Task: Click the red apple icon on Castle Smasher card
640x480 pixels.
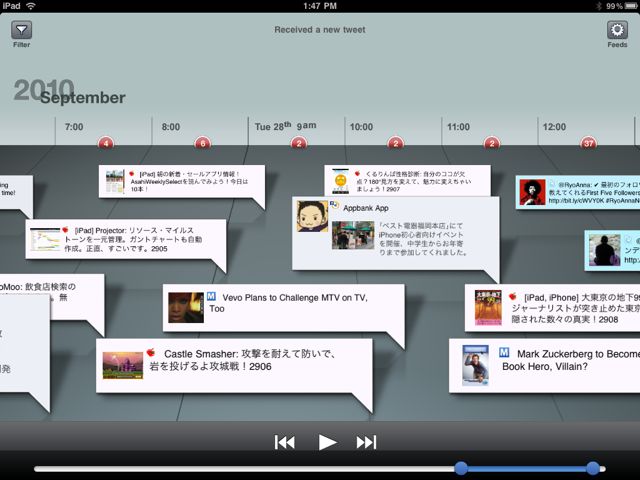Action: pyautogui.click(x=151, y=352)
